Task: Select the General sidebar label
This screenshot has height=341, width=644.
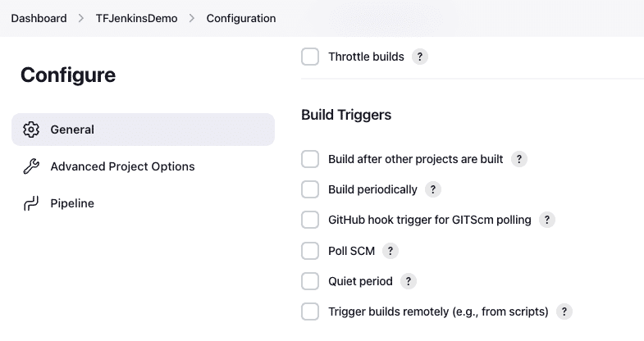Action: click(72, 130)
